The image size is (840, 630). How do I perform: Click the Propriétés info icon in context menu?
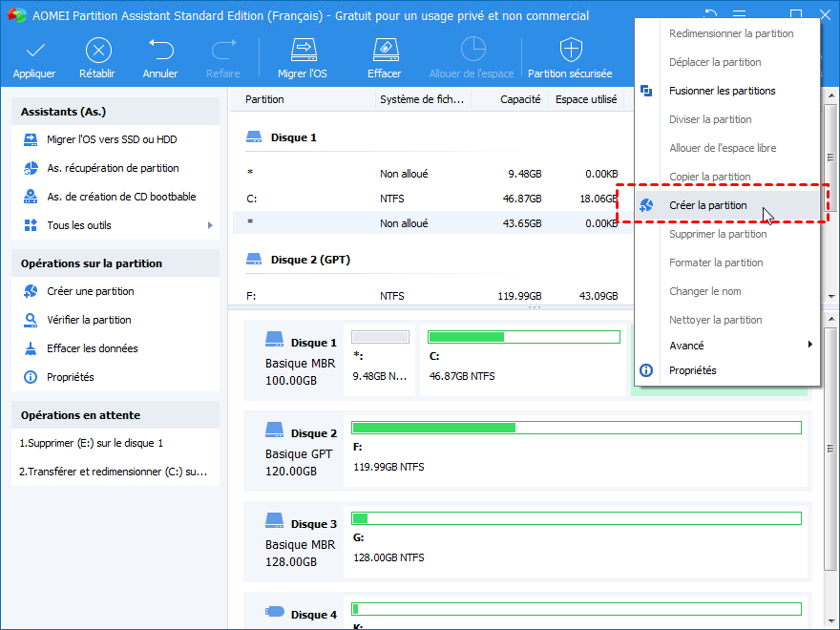[x=646, y=370]
